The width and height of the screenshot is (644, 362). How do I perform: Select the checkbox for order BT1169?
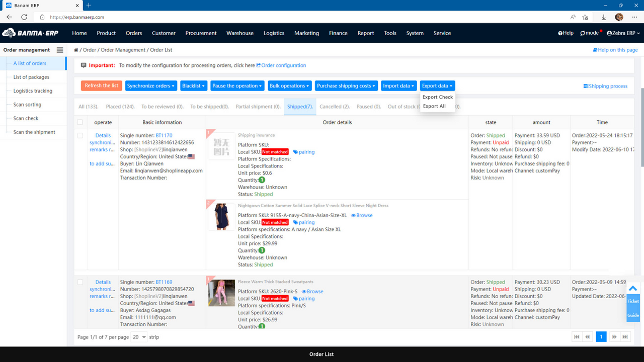click(80, 283)
